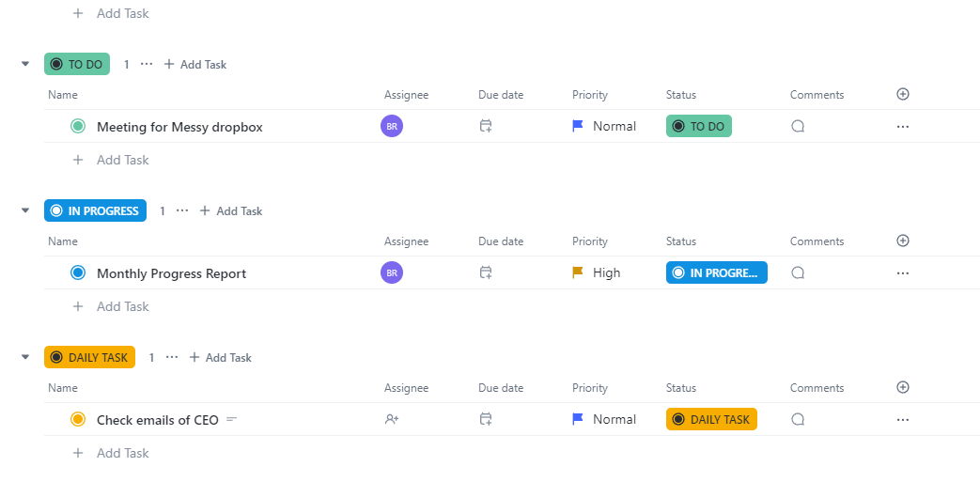Image resolution: width=980 pixels, height=482 pixels.
Task: Collapse the DAILY TASK group
Action: (x=25, y=357)
